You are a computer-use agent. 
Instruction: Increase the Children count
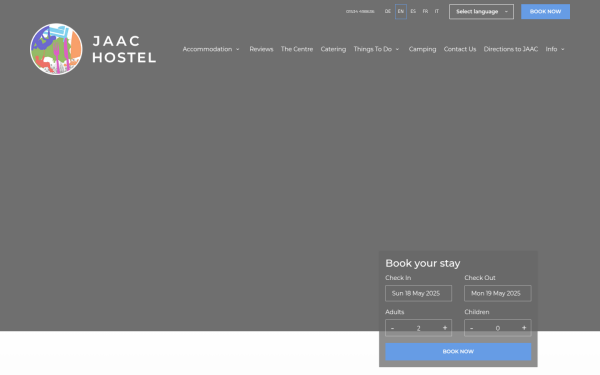pos(524,328)
